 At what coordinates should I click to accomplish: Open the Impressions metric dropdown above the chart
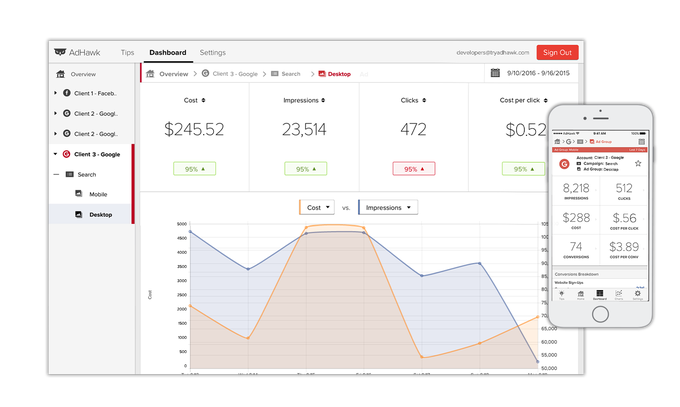tap(388, 207)
